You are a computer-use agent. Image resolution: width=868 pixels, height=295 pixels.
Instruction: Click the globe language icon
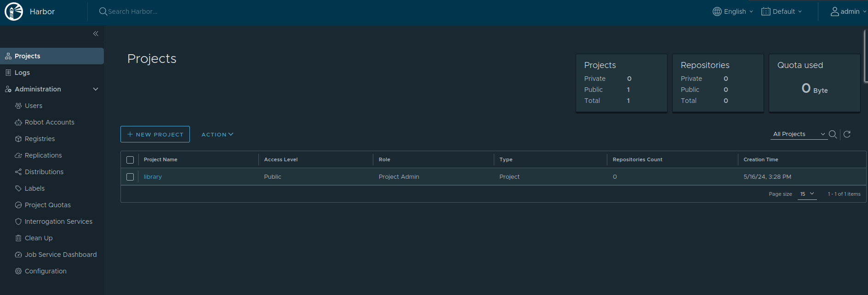(717, 11)
